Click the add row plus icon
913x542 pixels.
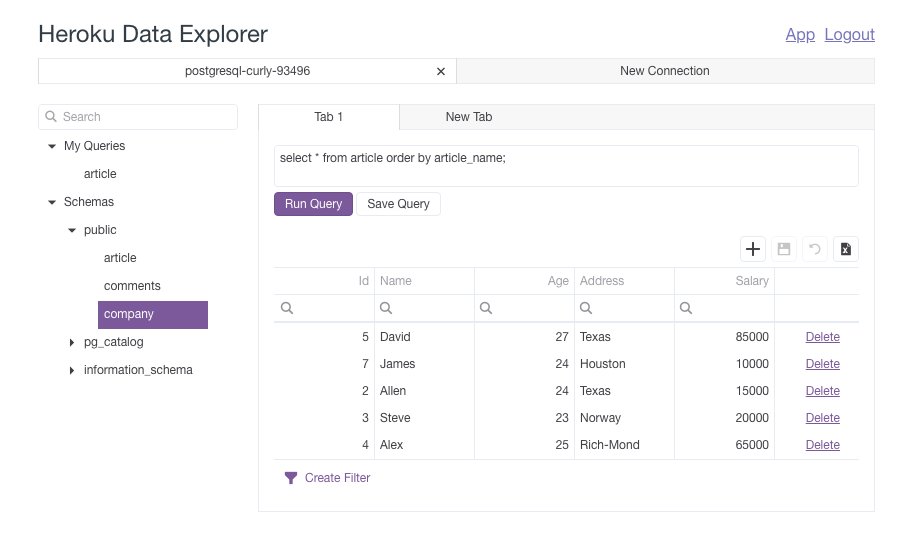[752, 249]
